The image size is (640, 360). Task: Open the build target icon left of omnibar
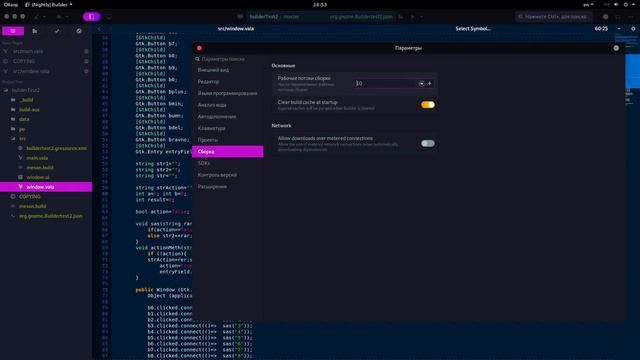pyautogui.click(x=240, y=17)
